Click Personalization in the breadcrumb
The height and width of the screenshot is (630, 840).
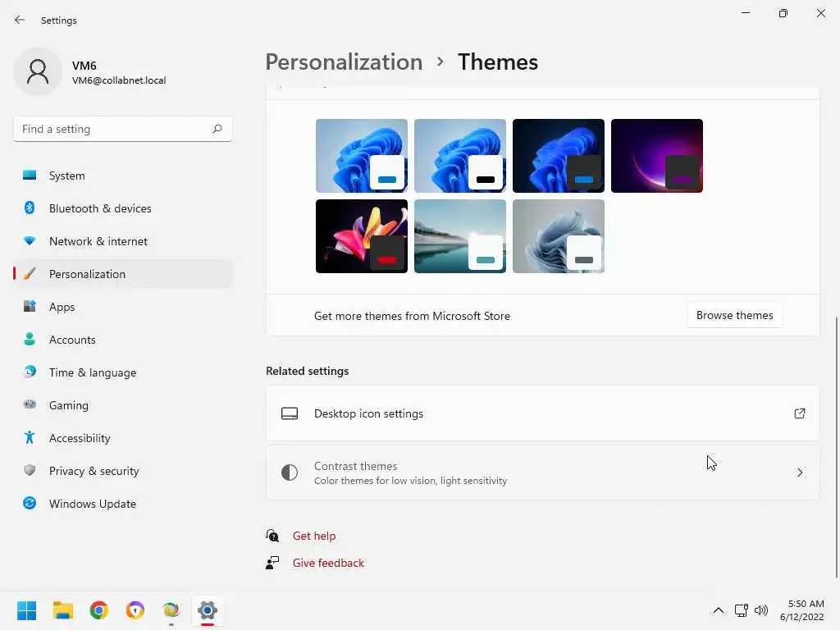pyautogui.click(x=344, y=62)
